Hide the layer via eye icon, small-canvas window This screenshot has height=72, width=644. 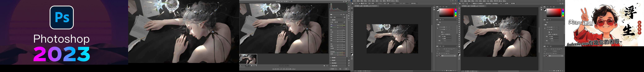pos(437,56)
